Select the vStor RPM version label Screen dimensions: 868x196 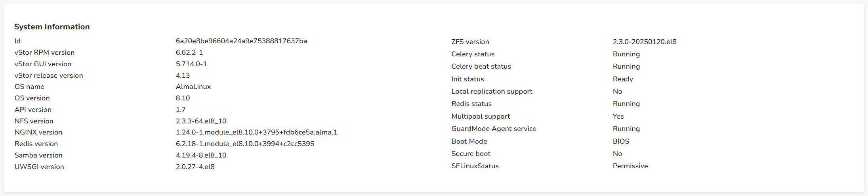(44, 52)
